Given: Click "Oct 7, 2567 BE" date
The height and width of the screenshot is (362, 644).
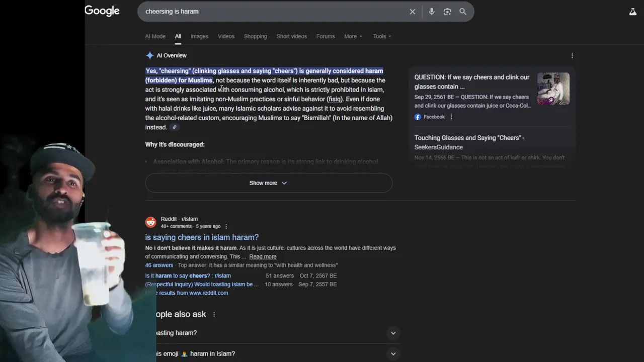Looking at the screenshot, I should point(318,276).
